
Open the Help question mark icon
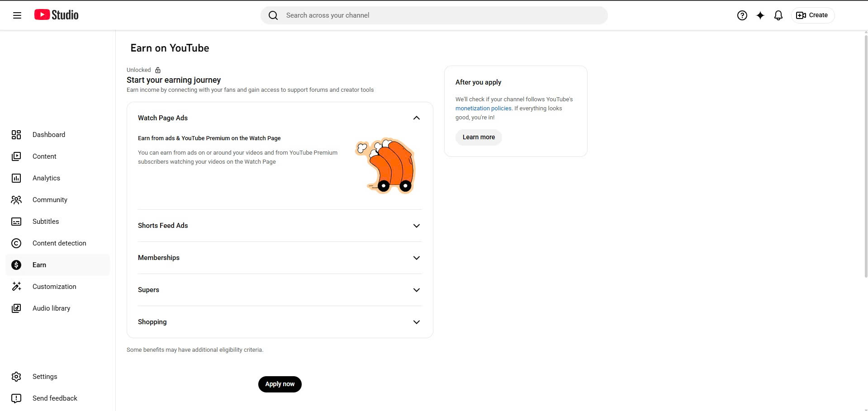pos(742,15)
